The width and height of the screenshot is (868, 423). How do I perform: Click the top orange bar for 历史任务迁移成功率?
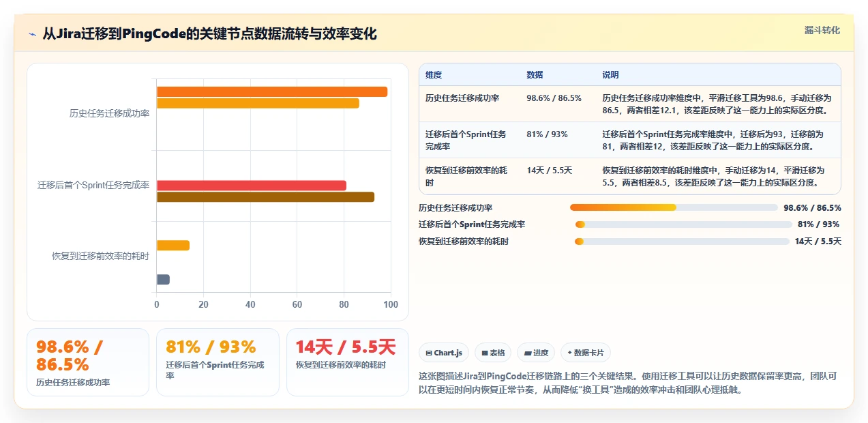(x=272, y=91)
